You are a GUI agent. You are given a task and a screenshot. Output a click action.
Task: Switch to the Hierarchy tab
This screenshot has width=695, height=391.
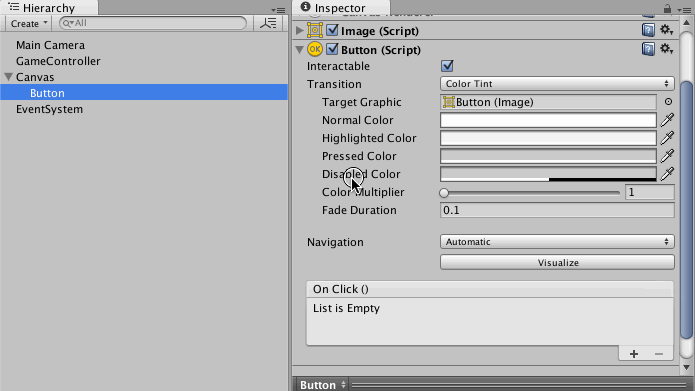click(49, 8)
